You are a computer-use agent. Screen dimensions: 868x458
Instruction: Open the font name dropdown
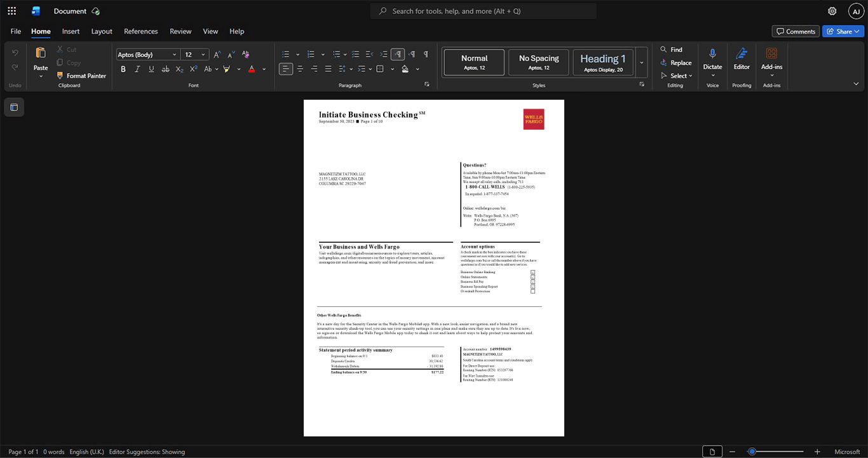175,55
